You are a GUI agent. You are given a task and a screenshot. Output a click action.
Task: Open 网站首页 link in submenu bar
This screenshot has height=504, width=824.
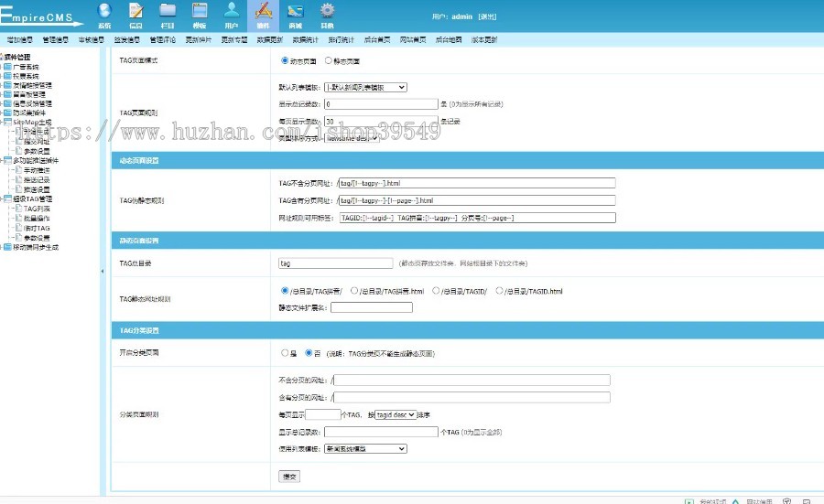(x=413, y=40)
